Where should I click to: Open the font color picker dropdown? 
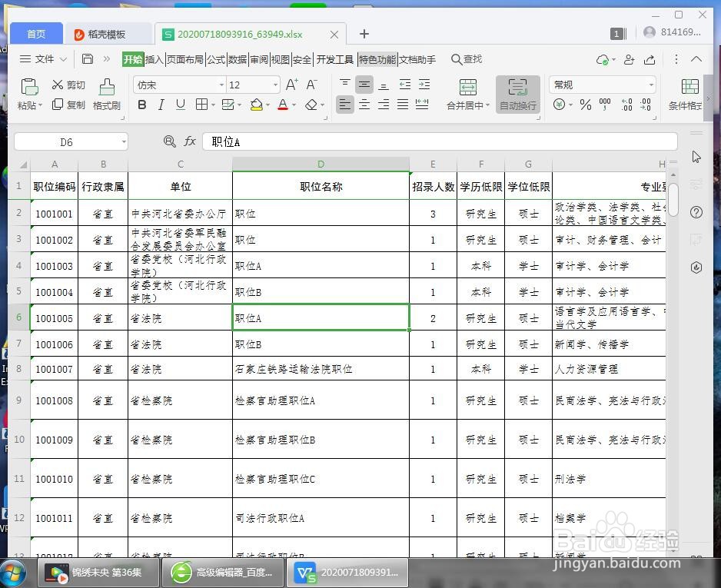click(292, 105)
